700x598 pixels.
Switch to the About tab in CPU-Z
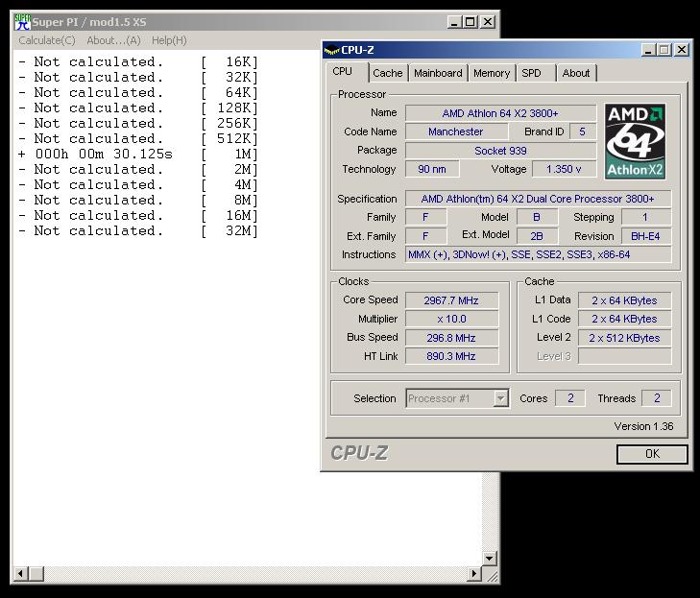[x=576, y=73]
